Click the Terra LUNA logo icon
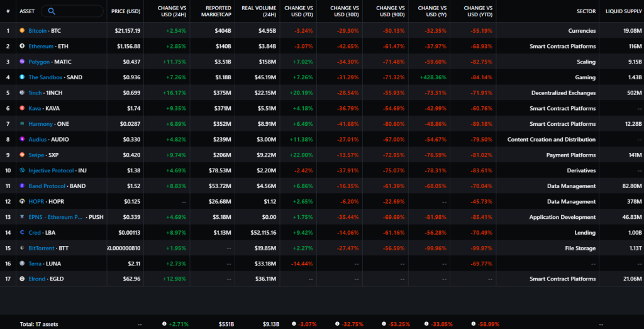Viewport: 644px width, 329px height. point(22,264)
